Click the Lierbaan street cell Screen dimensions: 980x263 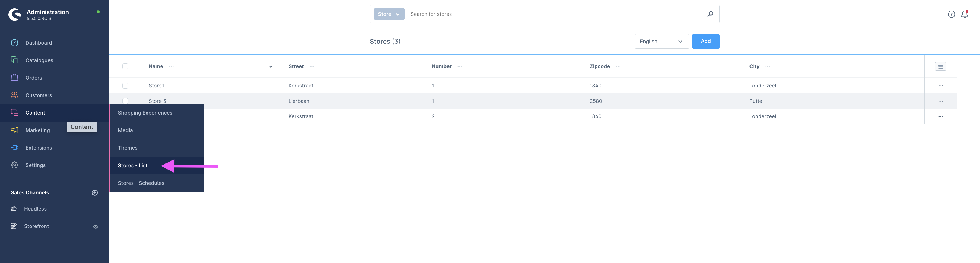click(x=299, y=101)
